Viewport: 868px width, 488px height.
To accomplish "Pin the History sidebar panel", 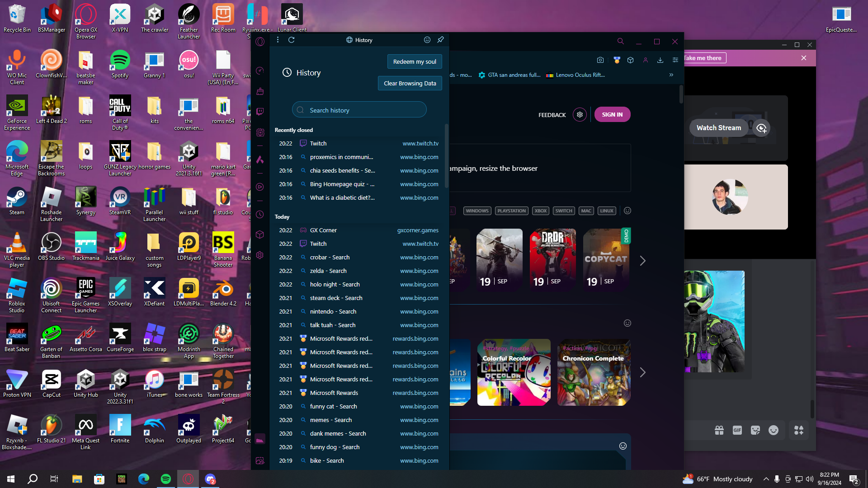I will pyautogui.click(x=441, y=40).
